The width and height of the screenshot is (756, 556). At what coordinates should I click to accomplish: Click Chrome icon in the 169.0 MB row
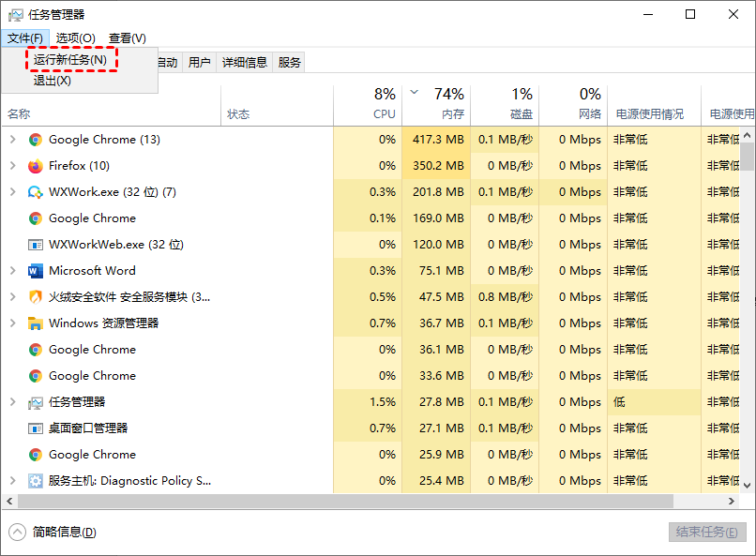(x=36, y=218)
